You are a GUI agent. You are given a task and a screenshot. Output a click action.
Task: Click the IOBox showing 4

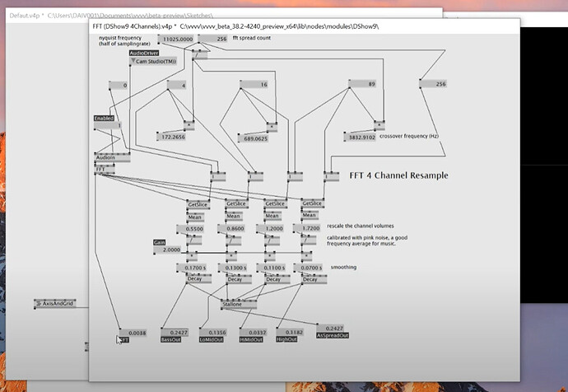pyautogui.click(x=177, y=85)
